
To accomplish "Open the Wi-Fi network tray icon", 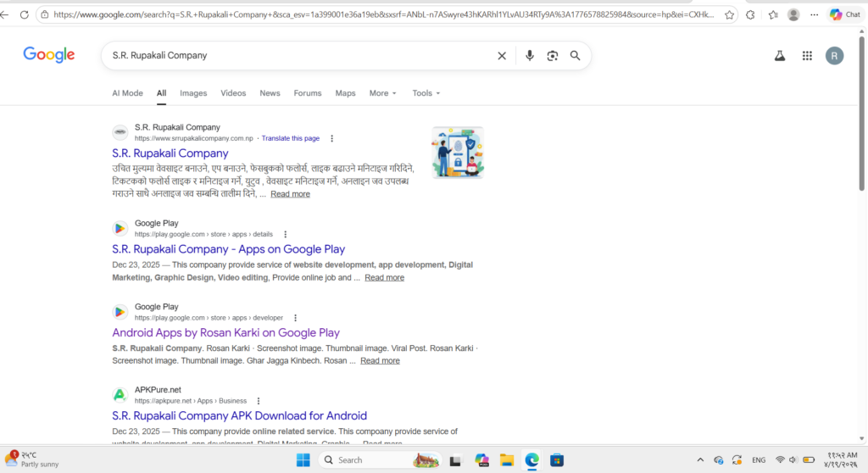I will pos(780,460).
